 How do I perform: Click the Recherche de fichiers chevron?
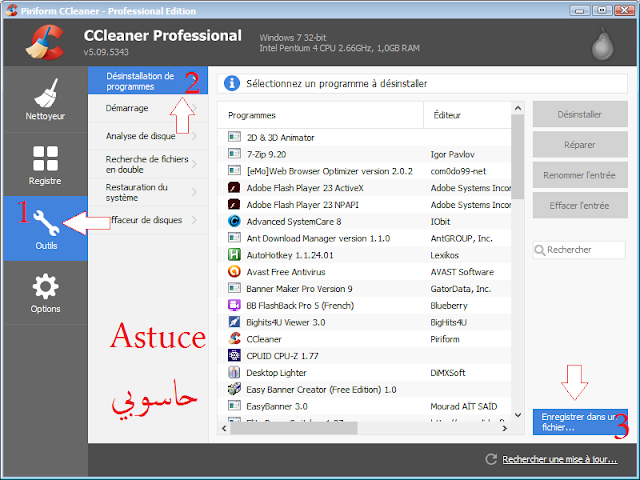(194, 164)
